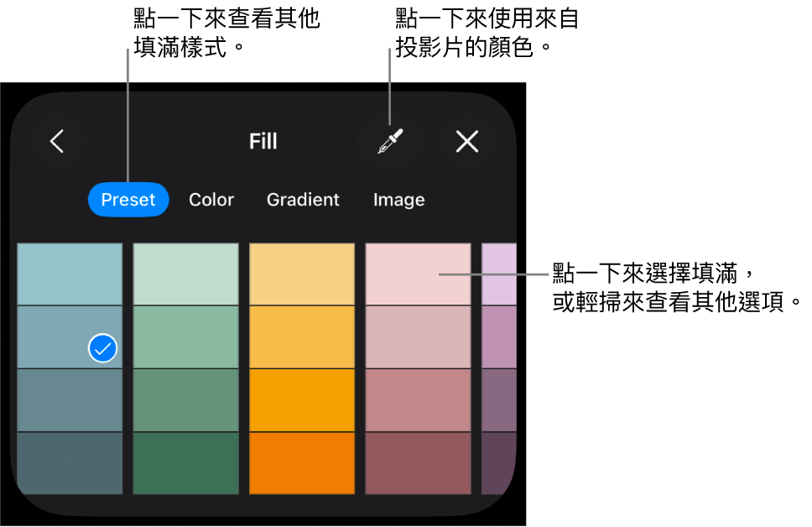Pick the dusty rose third-row swatch
Viewport: 812px width, 527px height.
point(407,400)
